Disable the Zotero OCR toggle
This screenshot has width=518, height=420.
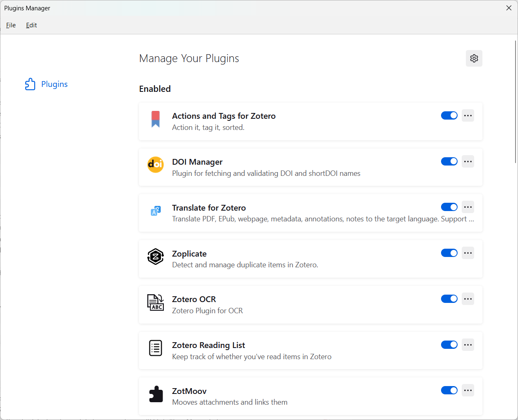[x=449, y=299]
